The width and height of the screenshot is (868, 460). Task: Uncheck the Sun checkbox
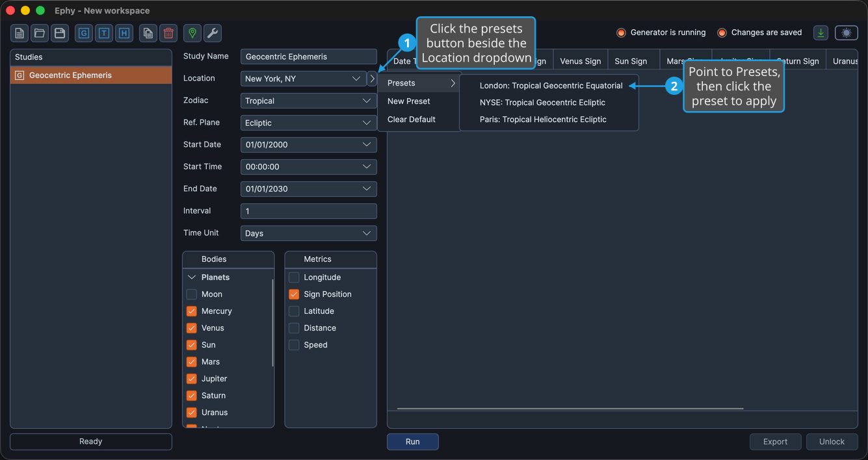click(x=192, y=345)
